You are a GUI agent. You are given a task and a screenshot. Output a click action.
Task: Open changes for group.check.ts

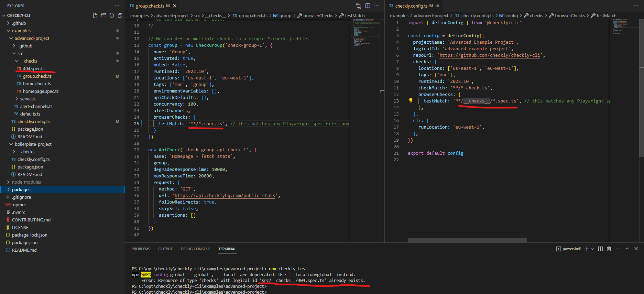359,6
